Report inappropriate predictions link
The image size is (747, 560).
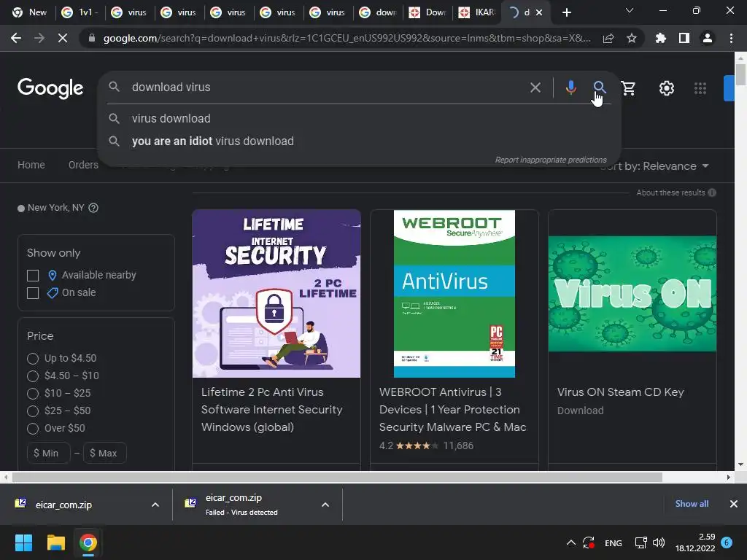pyautogui.click(x=551, y=160)
